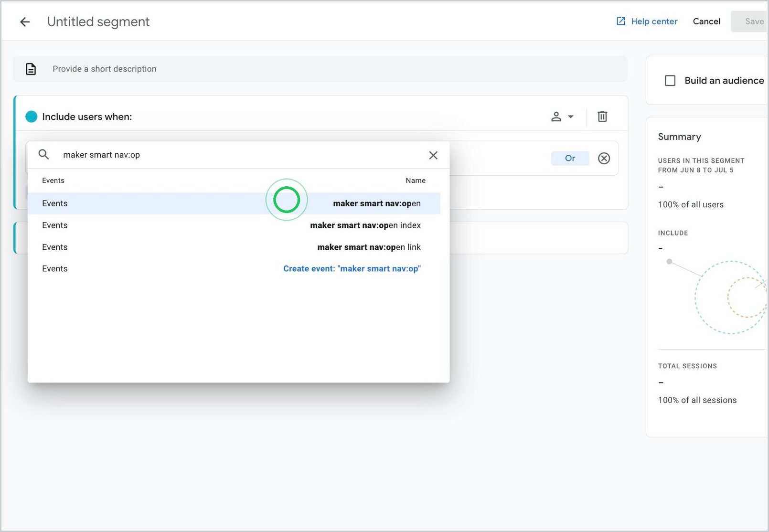The width and height of the screenshot is (769, 532).
Task: Click the teal Include users when indicator
Action: click(x=31, y=117)
